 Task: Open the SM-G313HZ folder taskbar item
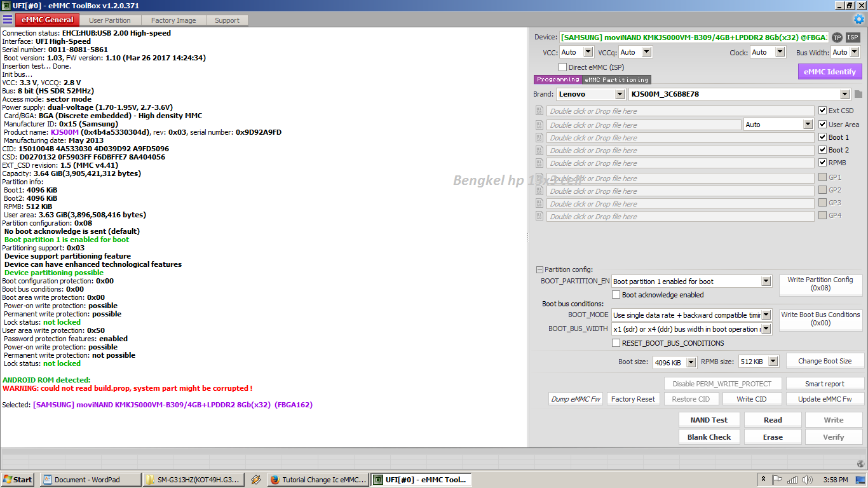tap(193, 480)
